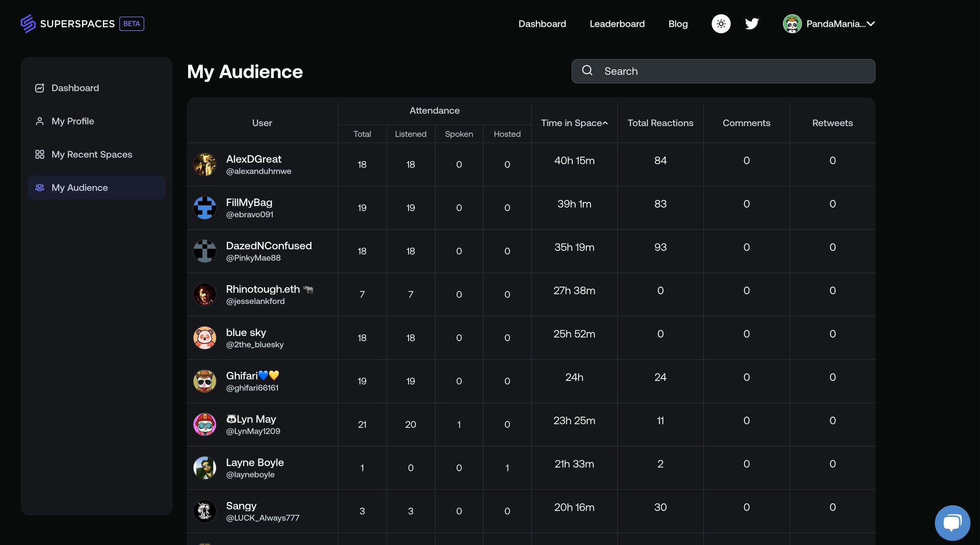Image resolution: width=980 pixels, height=545 pixels.
Task: Open the Blog nav item
Action: click(x=678, y=23)
